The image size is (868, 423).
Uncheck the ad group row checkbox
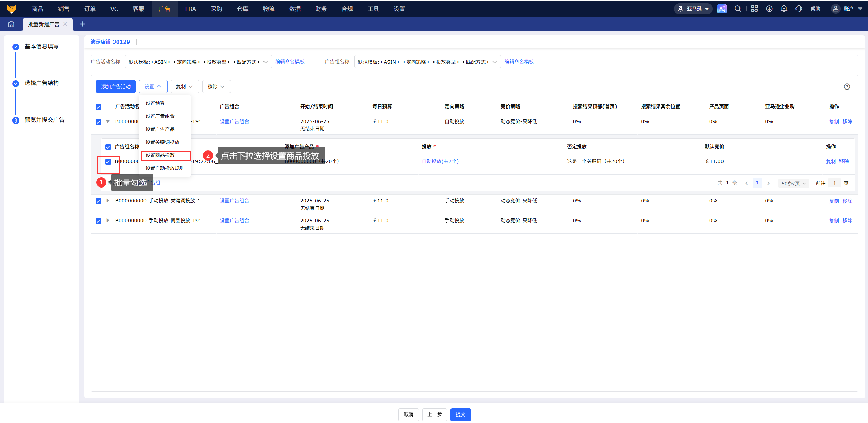pos(108,162)
